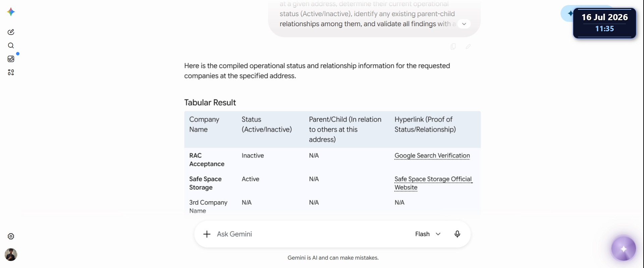The width and height of the screenshot is (644, 268).
Task: Click the N/A parent/child cell for RAC Acceptance
Action: click(314, 155)
